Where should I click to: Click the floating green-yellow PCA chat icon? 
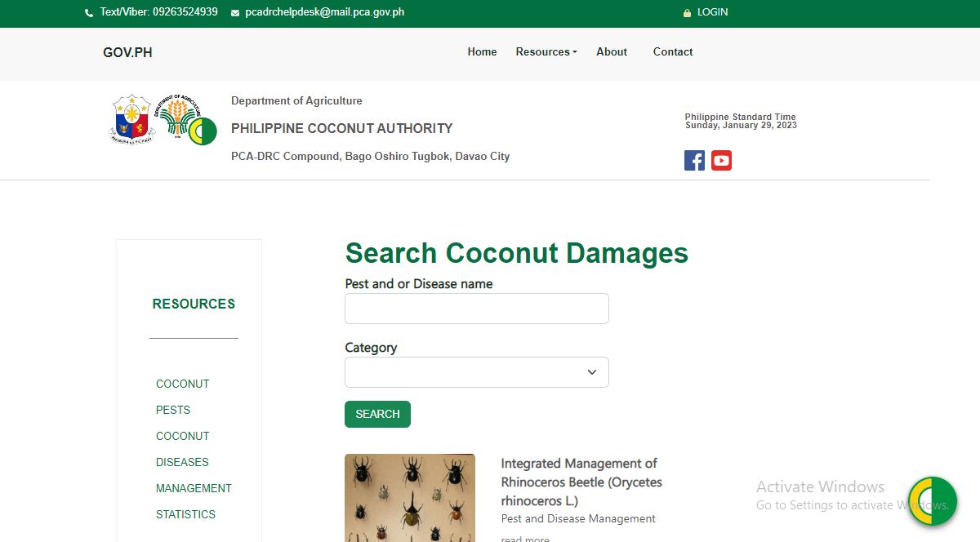(933, 501)
